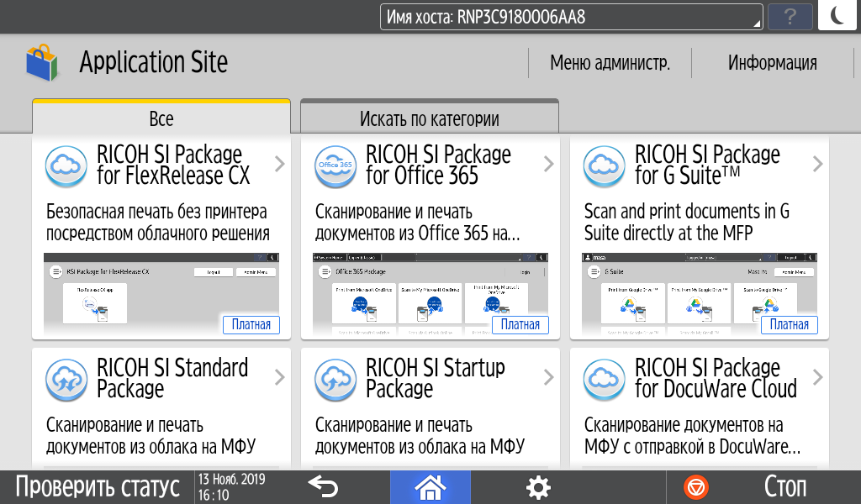This screenshot has width=861, height=504.
Task: Tap Платная badge on G Suite card
Action: tap(789, 325)
